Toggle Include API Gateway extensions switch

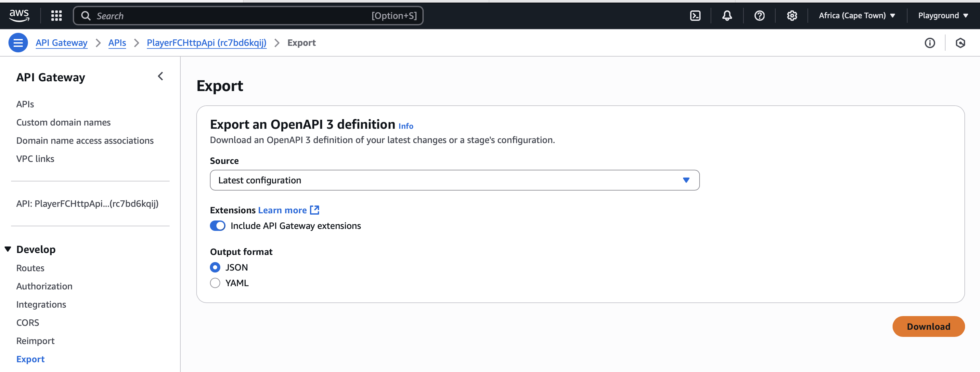click(x=218, y=226)
